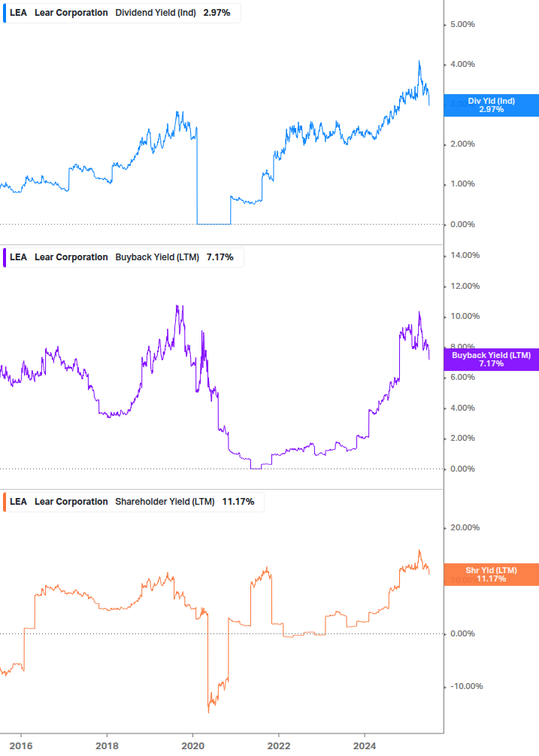The height and width of the screenshot is (756, 539).
Task: Click the blue color bar of Dividend Yield legend
Action: [5, 13]
